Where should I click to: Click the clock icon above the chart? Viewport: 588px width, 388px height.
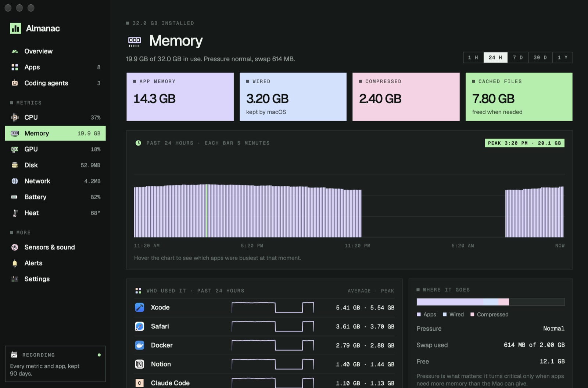click(x=138, y=143)
